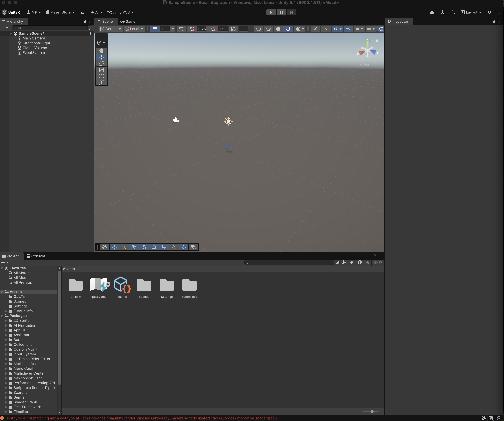Click the Pause button
This screenshot has height=421, width=504.
[281, 12]
